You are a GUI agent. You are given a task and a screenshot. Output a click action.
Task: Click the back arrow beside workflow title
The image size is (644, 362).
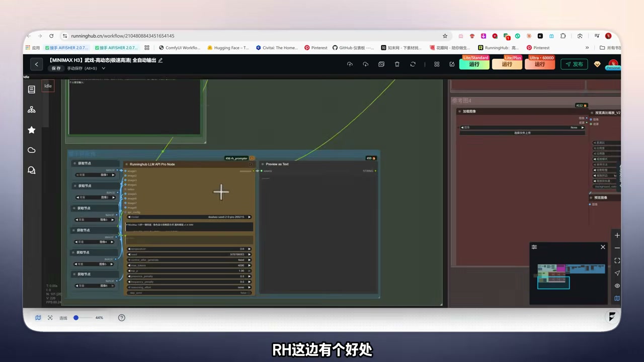coord(36,64)
